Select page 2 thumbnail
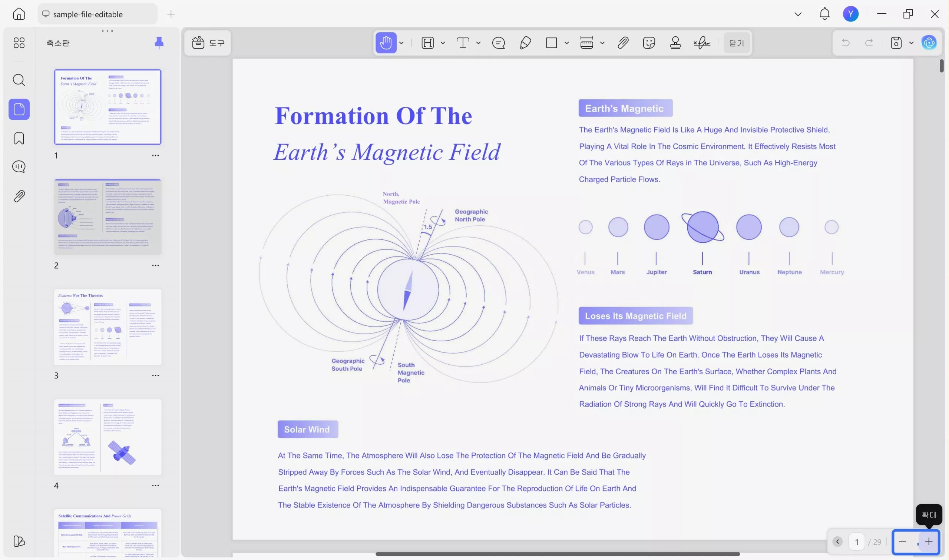This screenshot has width=949, height=560. [108, 216]
